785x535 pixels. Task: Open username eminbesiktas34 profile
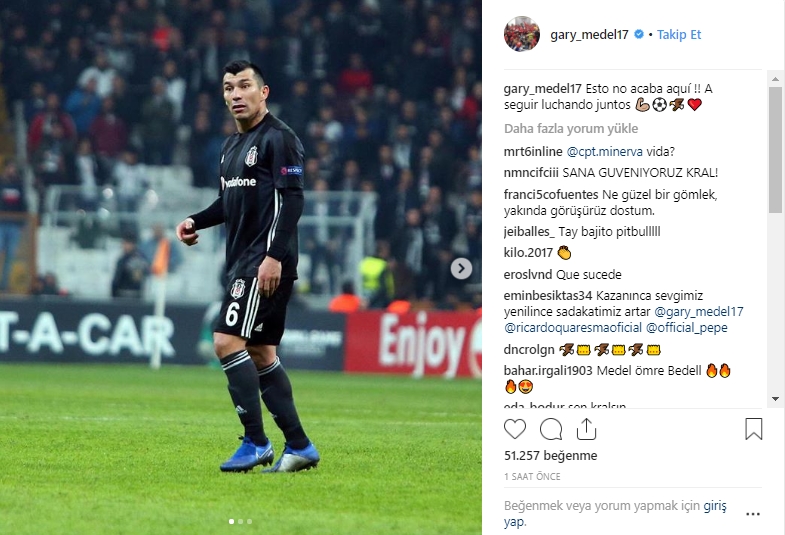click(x=548, y=296)
